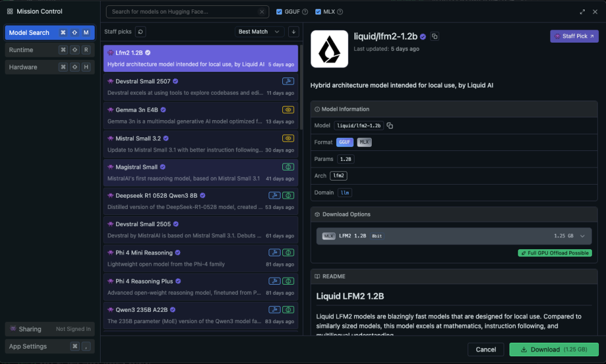The height and width of the screenshot is (364, 606).
Task: Click the help icon next to GGUF
Action: (305, 12)
